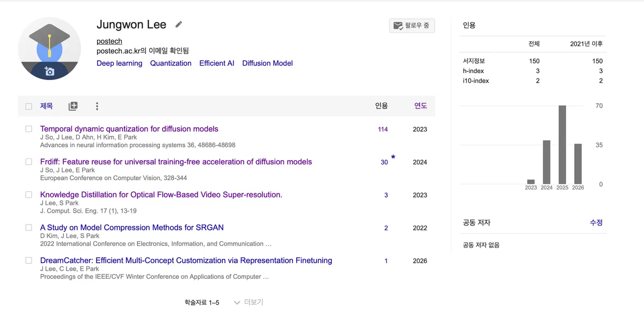644x318 pixels.
Task: Select checkbox for Knowledge Distillation paper
Action: pos(29,194)
